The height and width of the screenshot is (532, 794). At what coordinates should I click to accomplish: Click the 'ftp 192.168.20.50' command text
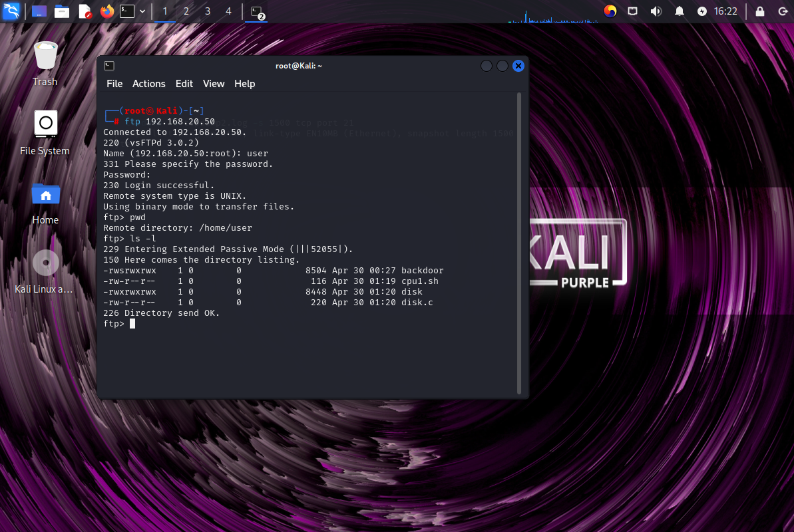[x=170, y=122]
